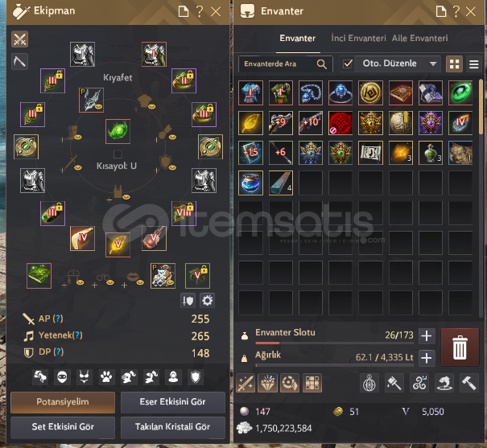Click the trash can delete icon
The image size is (487, 448).
pyautogui.click(x=460, y=347)
